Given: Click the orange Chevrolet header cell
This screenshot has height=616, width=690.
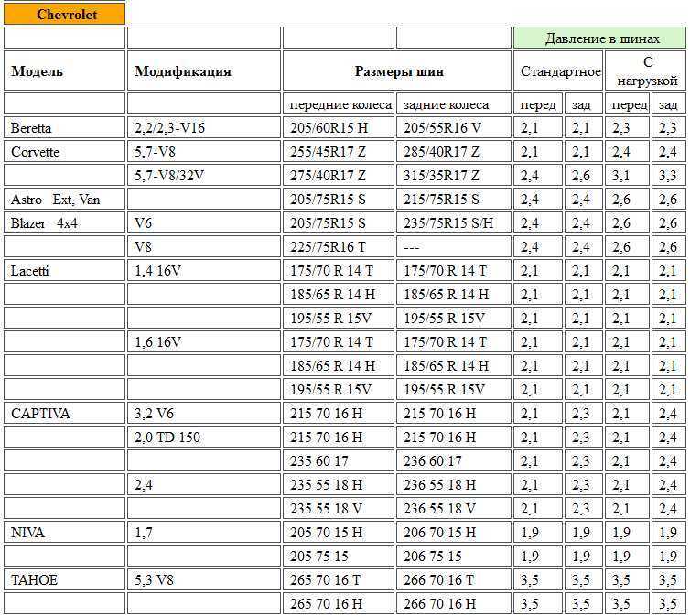Looking at the screenshot, I should coord(64,14).
